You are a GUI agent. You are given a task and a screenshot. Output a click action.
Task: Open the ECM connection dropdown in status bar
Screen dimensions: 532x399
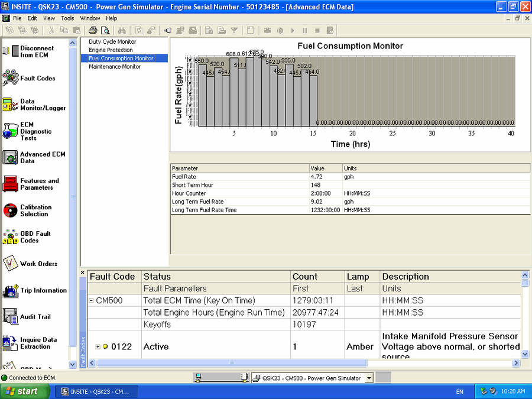369,378
